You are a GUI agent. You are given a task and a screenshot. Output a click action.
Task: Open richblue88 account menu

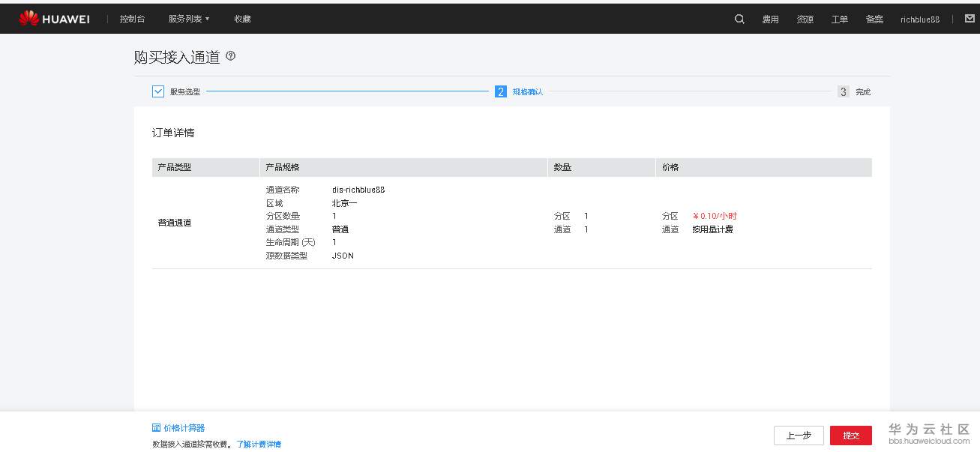point(920,19)
